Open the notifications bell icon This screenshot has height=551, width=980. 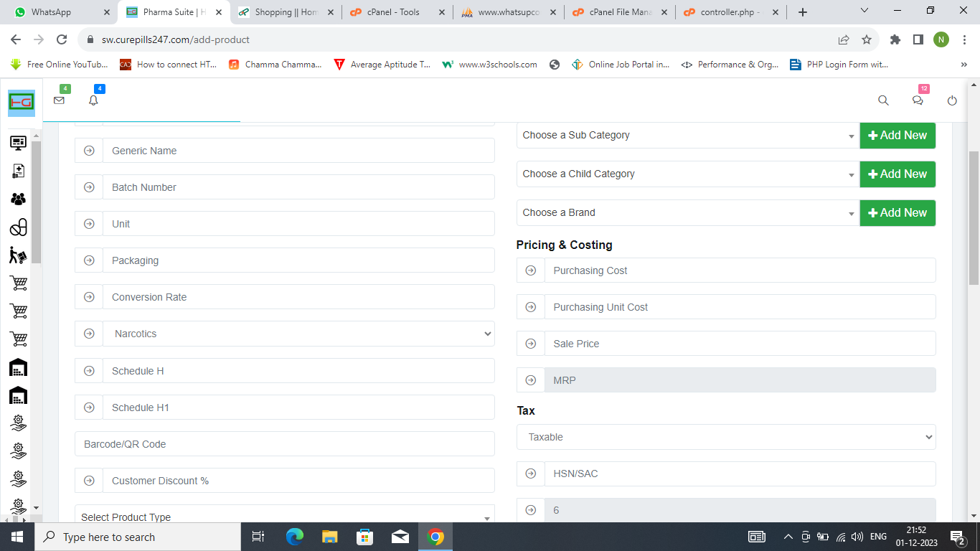click(x=93, y=100)
